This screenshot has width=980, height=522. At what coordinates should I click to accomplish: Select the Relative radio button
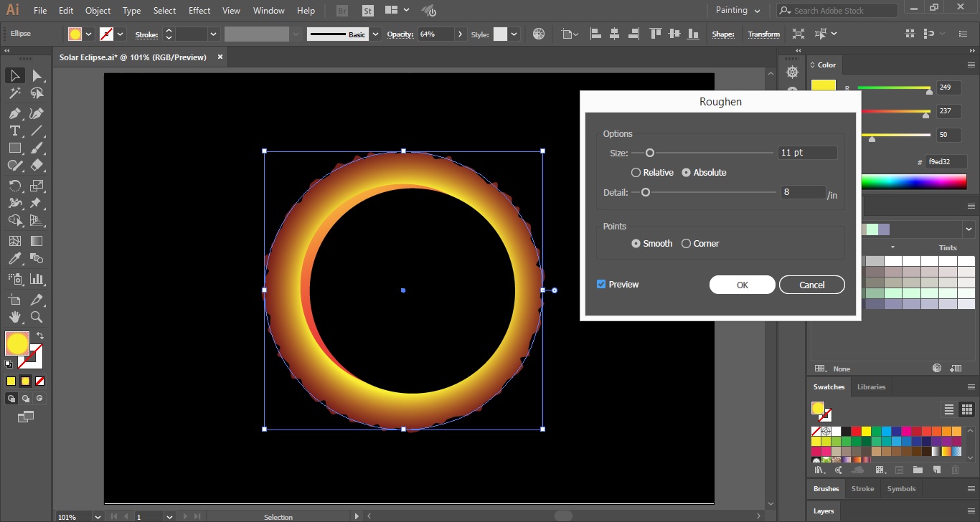point(636,172)
